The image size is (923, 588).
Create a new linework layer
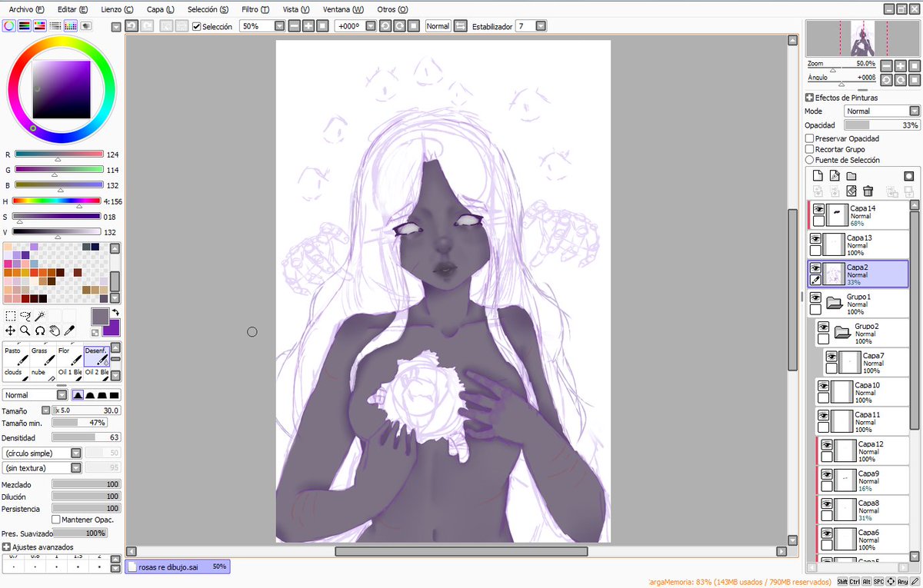[x=835, y=176]
